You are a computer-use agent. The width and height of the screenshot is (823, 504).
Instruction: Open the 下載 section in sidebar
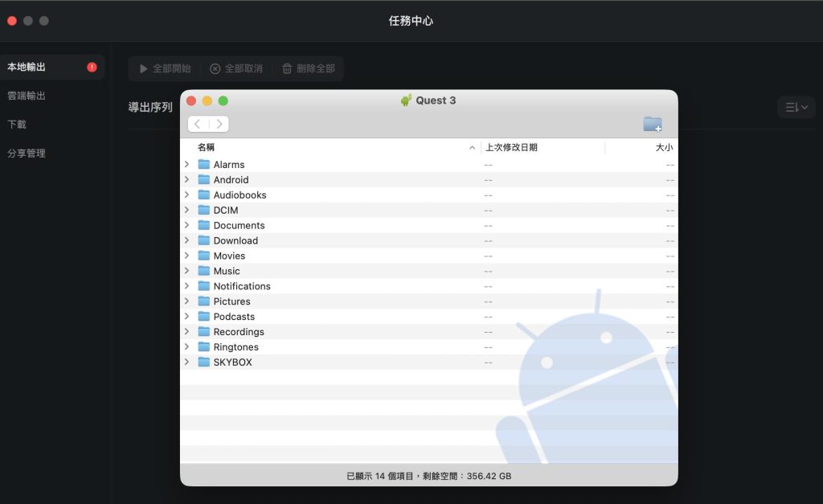(x=17, y=125)
